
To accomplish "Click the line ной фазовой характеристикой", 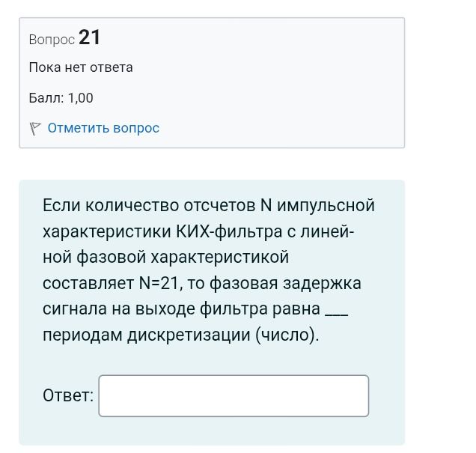I will tap(165, 258).
